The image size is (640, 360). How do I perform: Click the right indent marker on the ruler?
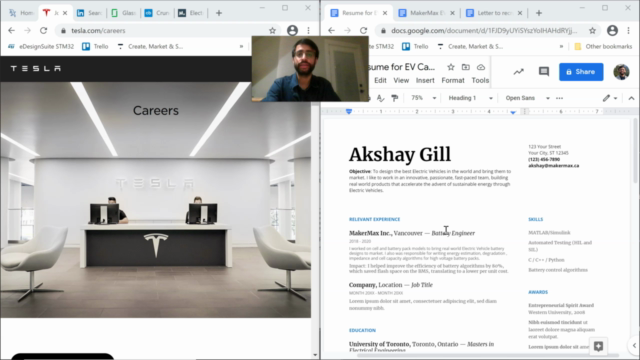click(513, 112)
